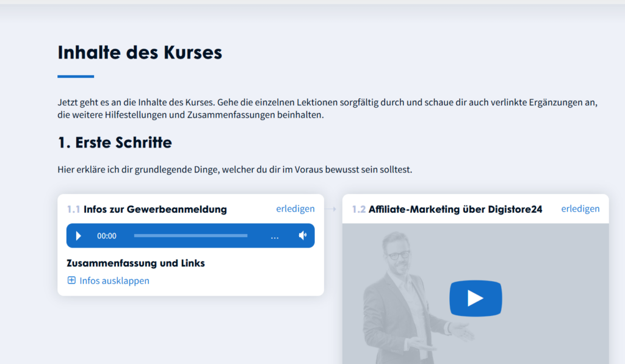
Task: Click the Inhalte des Kurses heading
Action: tap(140, 52)
